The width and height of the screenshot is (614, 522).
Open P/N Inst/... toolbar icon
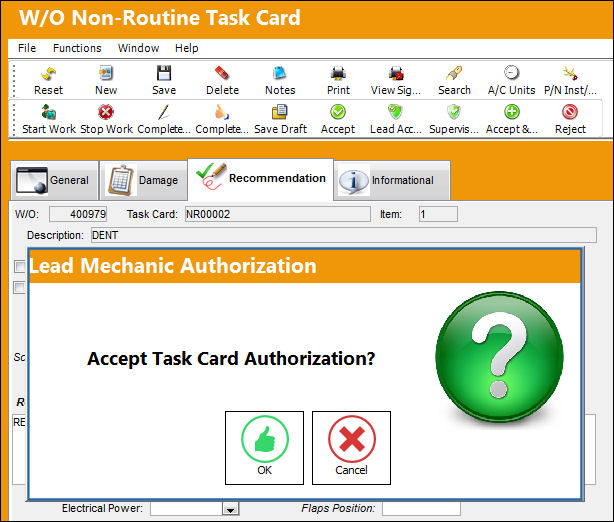(570, 73)
